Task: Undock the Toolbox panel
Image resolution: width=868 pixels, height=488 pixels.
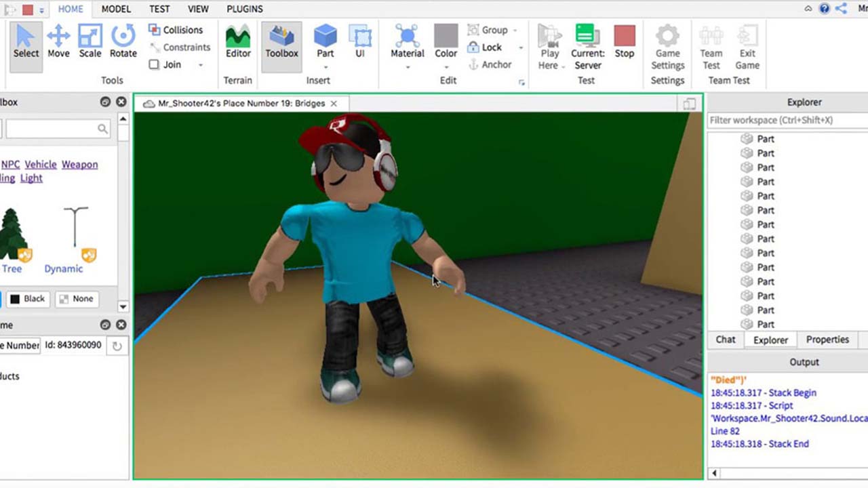Action: (105, 102)
